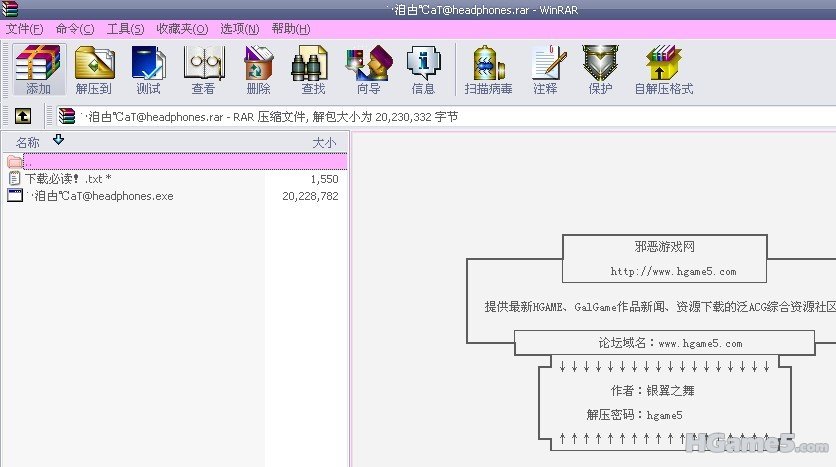
Task: Click the 作者：银翼之舞 comment line
Action: point(652,391)
